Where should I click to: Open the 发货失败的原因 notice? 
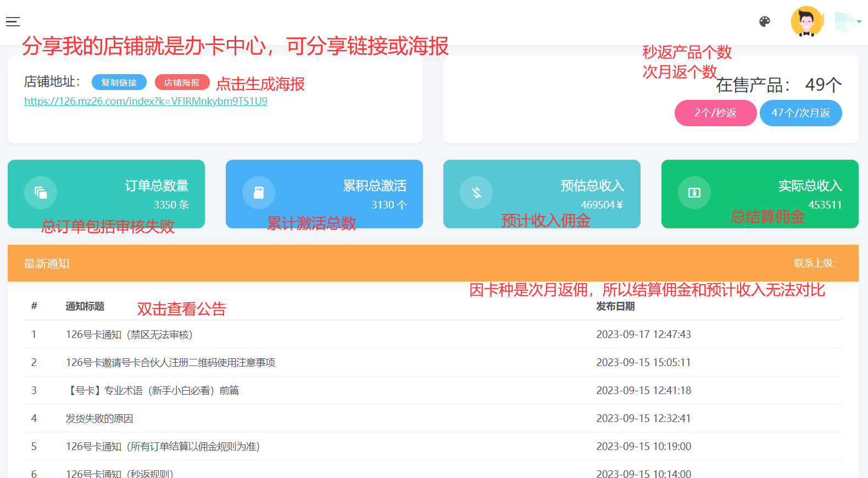99,419
